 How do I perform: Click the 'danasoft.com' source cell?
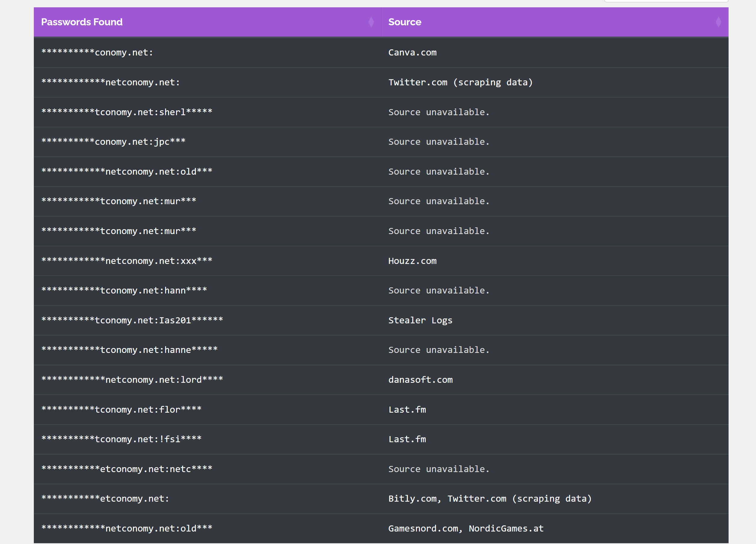[x=420, y=380]
